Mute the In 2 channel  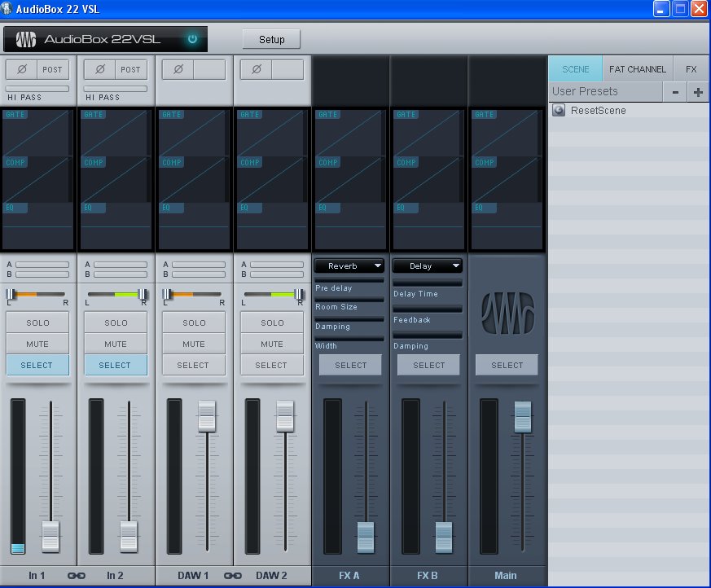click(116, 344)
